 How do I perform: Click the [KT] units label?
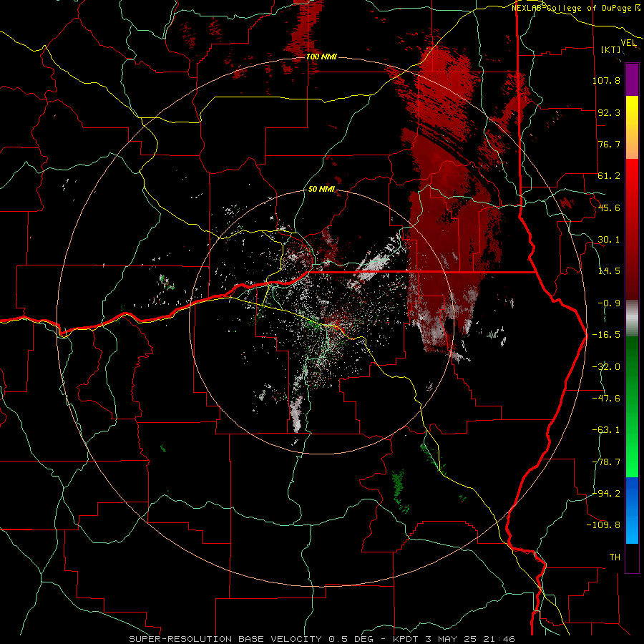pos(611,49)
